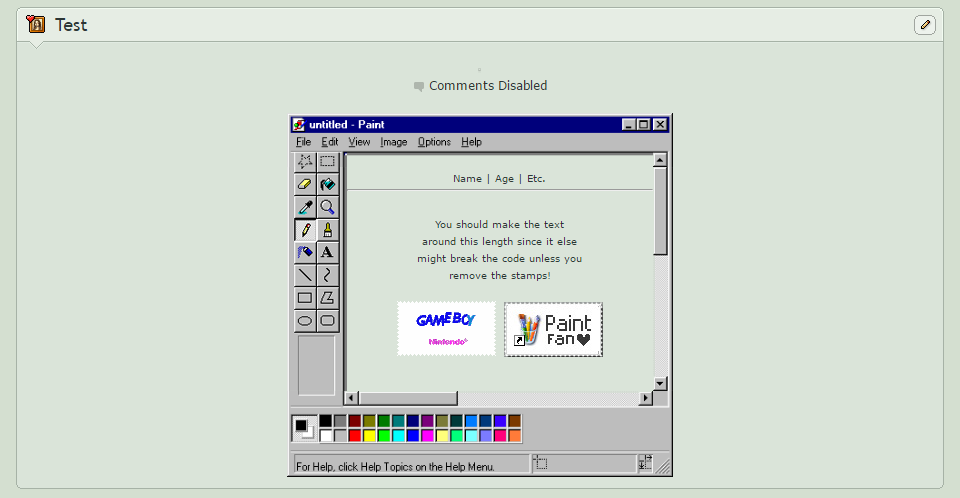Image resolution: width=960 pixels, height=498 pixels.
Task: Select the rectangular Select tool
Action: (328, 162)
